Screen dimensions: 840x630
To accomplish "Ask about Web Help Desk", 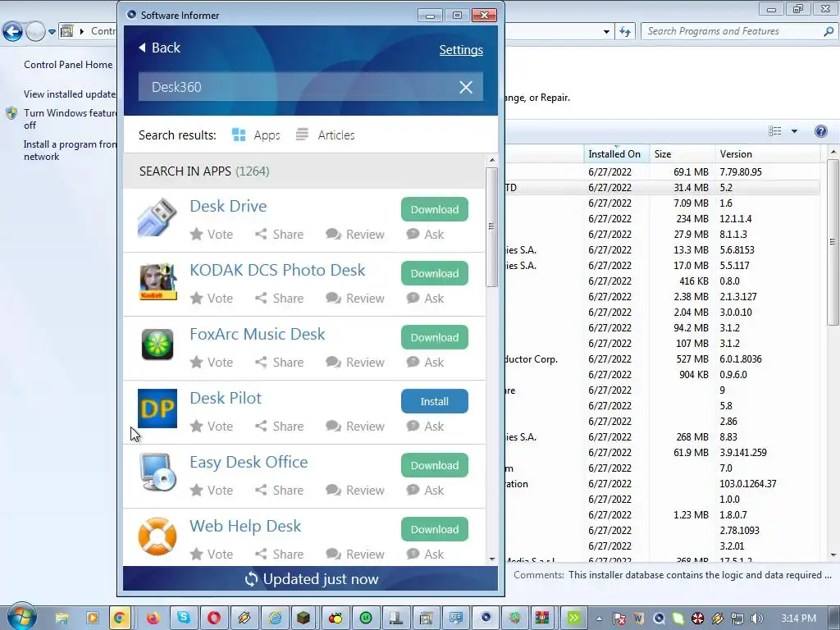I will tap(426, 554).
